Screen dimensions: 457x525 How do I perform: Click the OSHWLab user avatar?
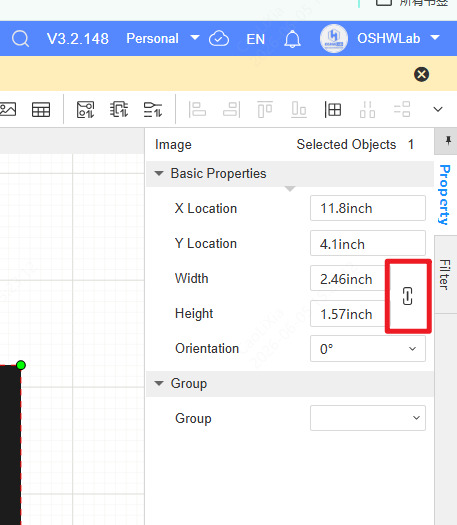pos(333,39)
